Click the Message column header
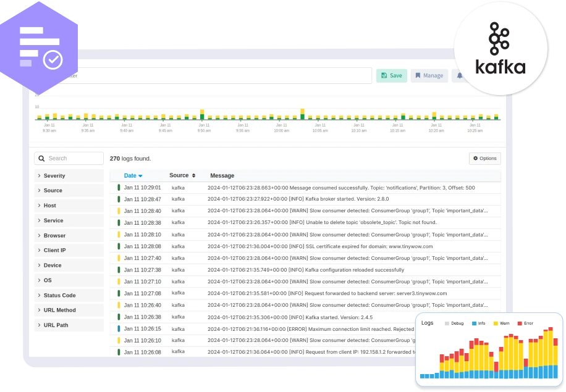This screenshot has height=392, width=566. (222, 175)
